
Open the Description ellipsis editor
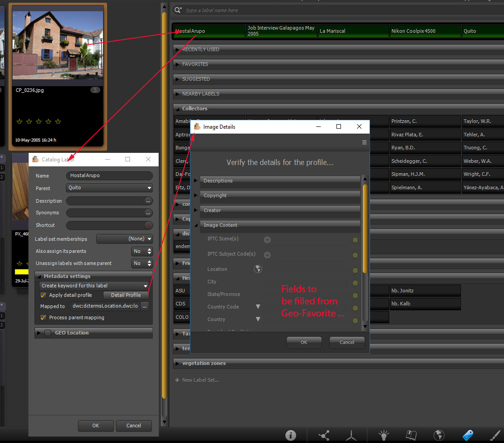(148, 201)
